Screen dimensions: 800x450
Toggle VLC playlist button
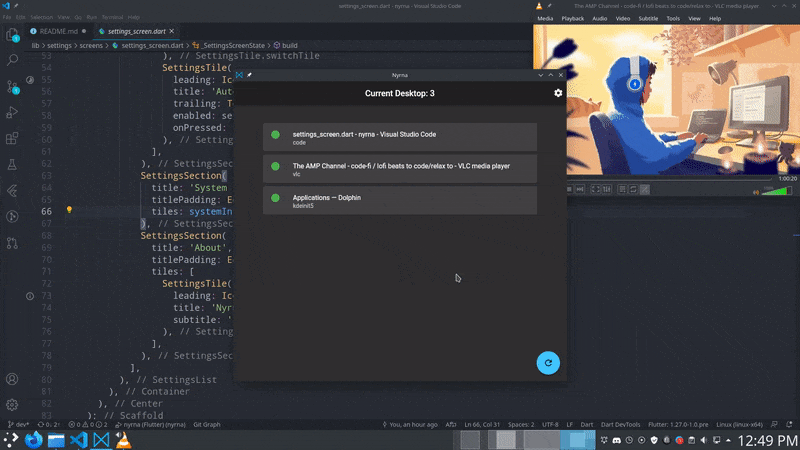pos(622,189)
